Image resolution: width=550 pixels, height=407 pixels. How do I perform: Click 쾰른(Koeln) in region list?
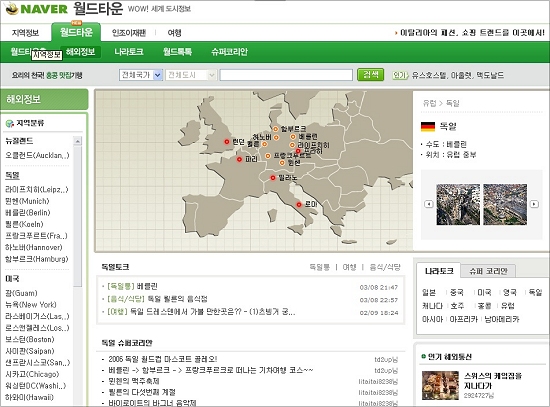pyautogui.click(x=24, y=224)
